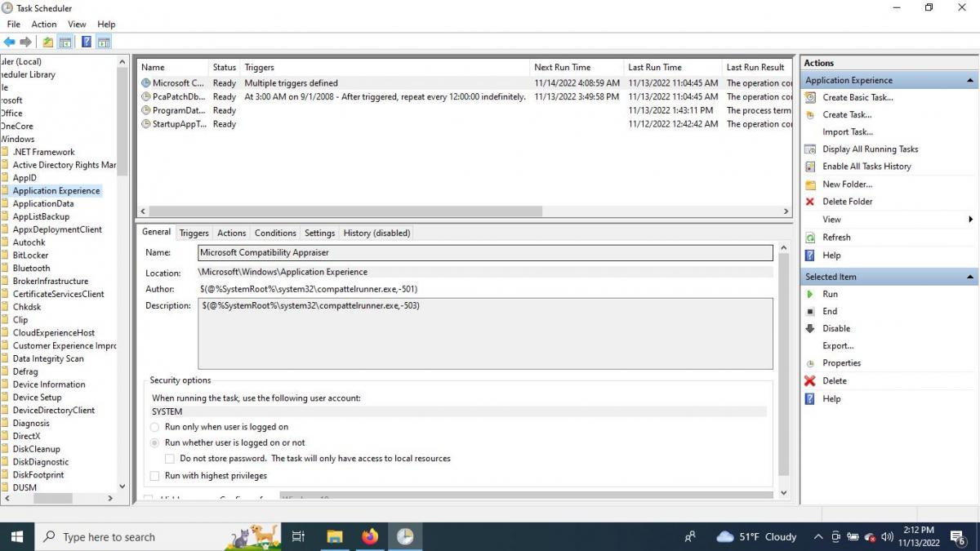Open File Explorer from the taskbar
The image size is (980, 551).
click(334, 536)
